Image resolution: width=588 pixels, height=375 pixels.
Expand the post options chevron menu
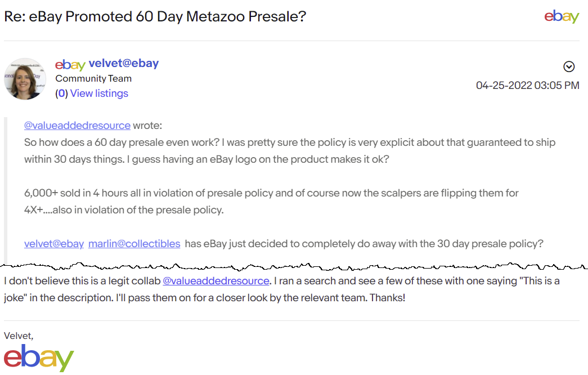(x=569, y=67)
